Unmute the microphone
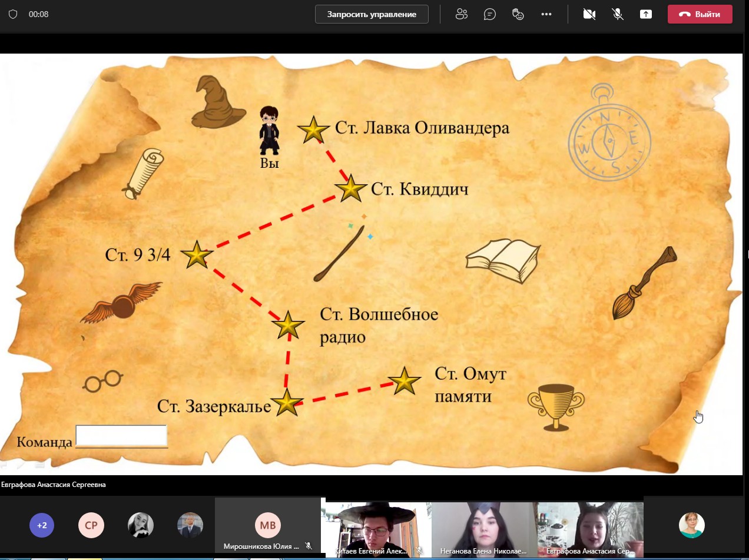The image size is (749, 560). pyautogui.click(x=618, y=15)
